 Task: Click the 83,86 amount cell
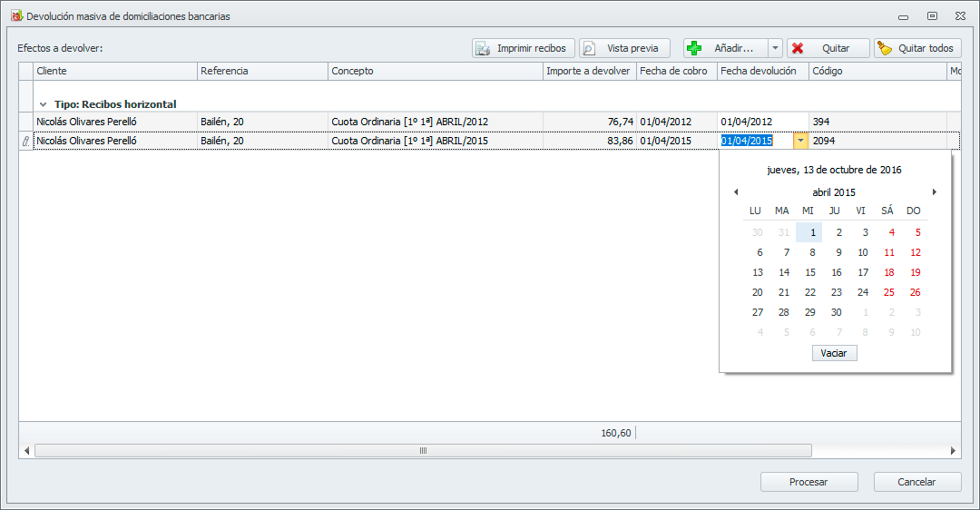click(x=590, y=141)
